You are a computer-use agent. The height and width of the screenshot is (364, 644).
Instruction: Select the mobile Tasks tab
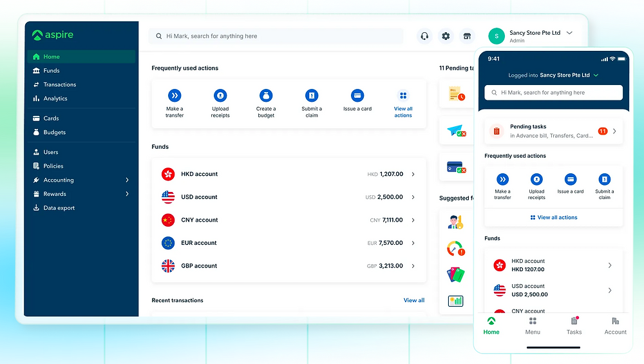574,326
